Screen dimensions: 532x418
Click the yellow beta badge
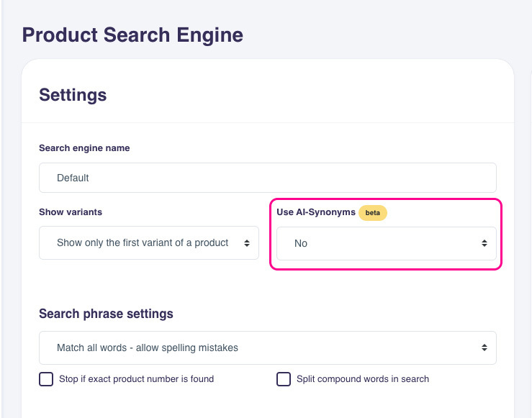tap(372, 213)
